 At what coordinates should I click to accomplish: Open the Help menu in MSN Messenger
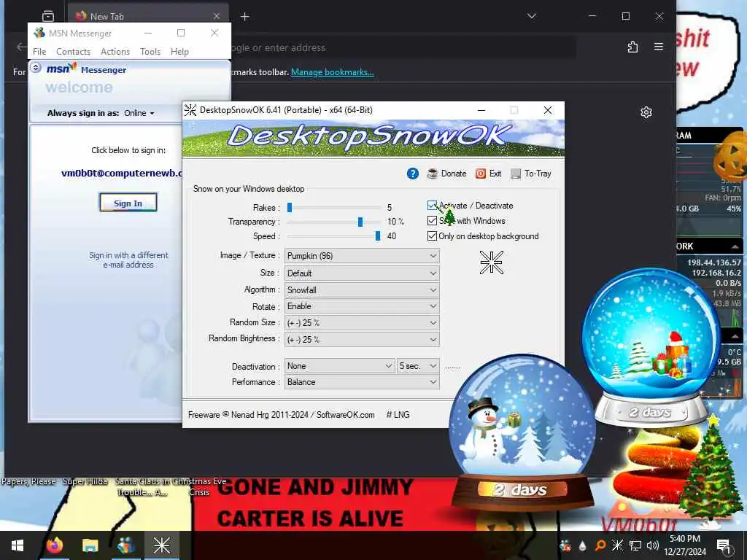pos(179,52)
